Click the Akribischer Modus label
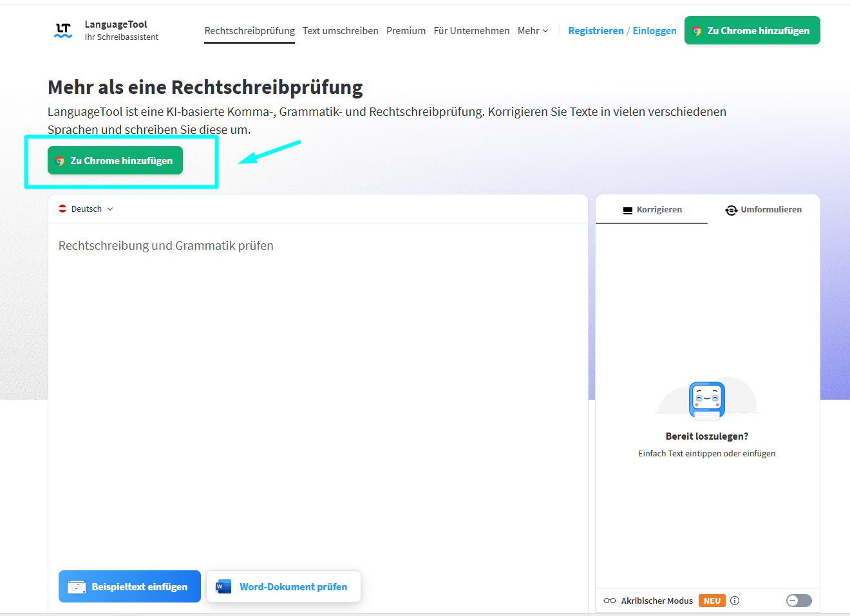850x616 pixels. (657, 601)
